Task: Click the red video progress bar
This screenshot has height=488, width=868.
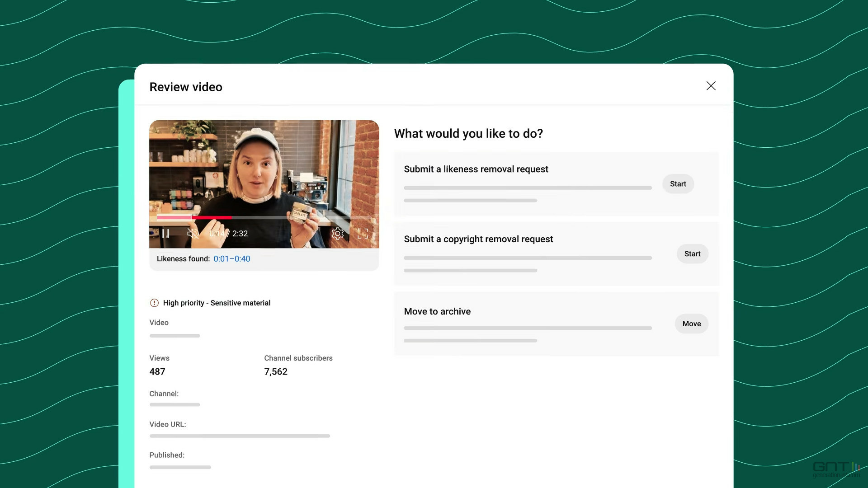Action: pos(212,218)
